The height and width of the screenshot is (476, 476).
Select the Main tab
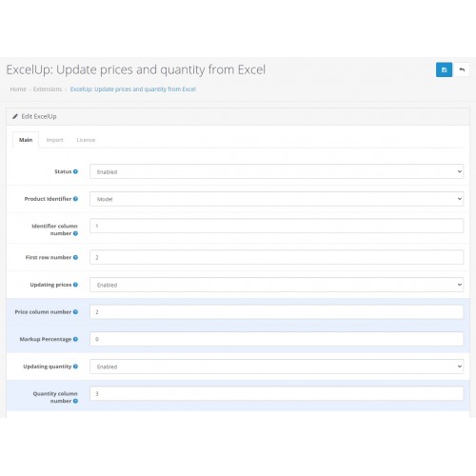26,140
